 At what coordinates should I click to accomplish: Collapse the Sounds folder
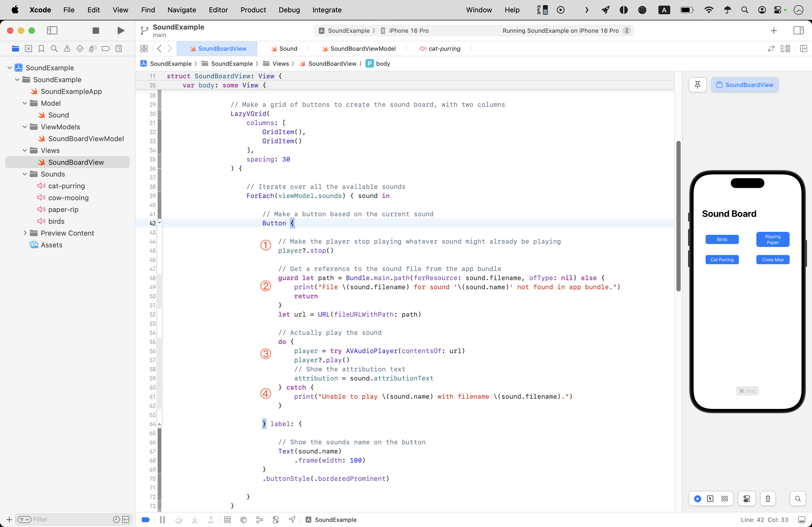[24, 174]
